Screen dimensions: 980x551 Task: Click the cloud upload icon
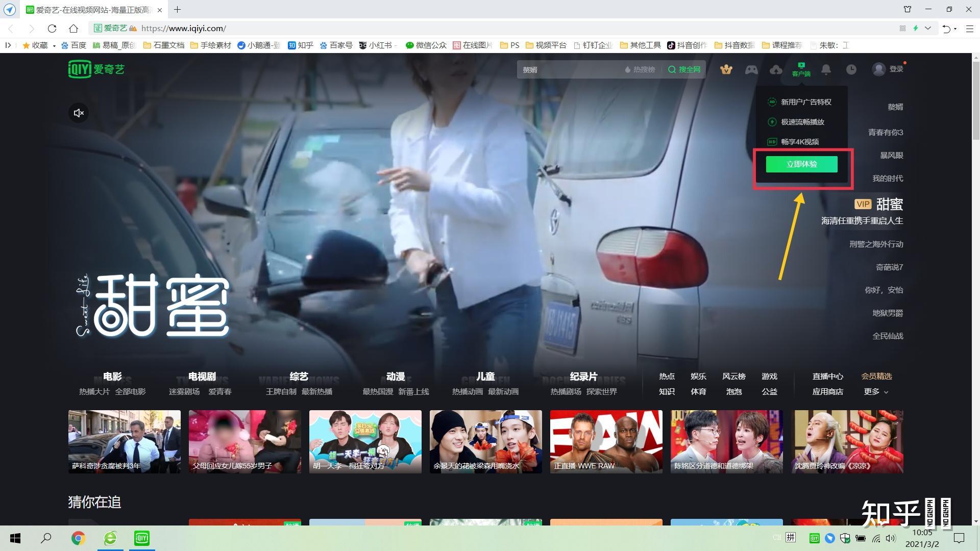point(776,69)
